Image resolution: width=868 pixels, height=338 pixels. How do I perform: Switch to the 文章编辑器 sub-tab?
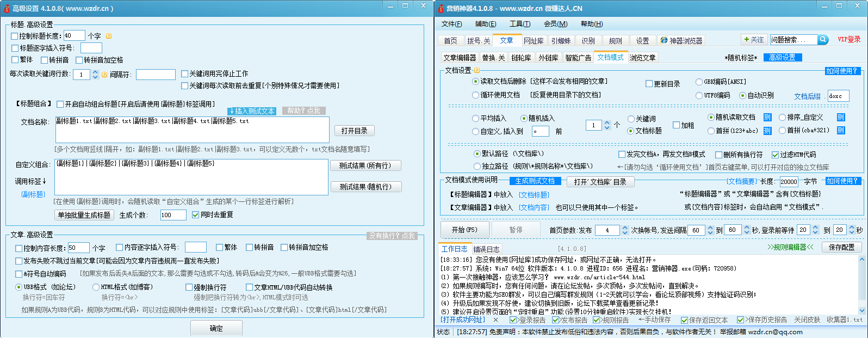pyautogui.click(x=460, y=58)
